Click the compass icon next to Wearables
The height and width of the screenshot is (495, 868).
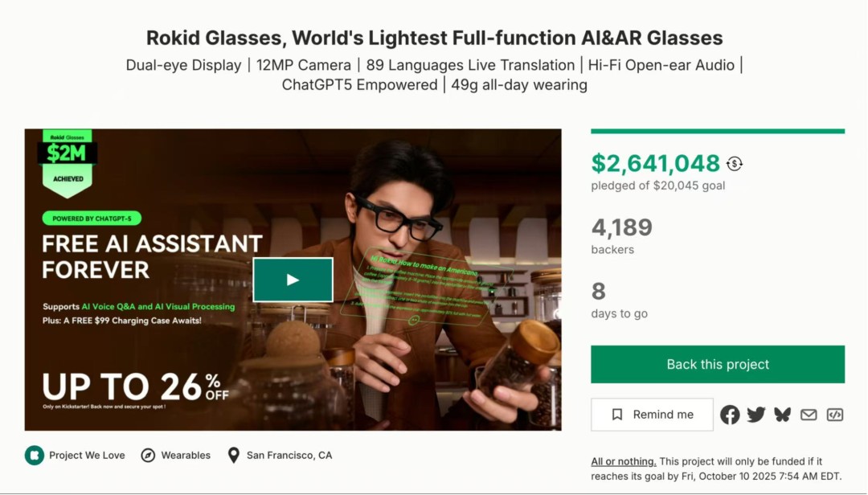(x=148, y=456)
